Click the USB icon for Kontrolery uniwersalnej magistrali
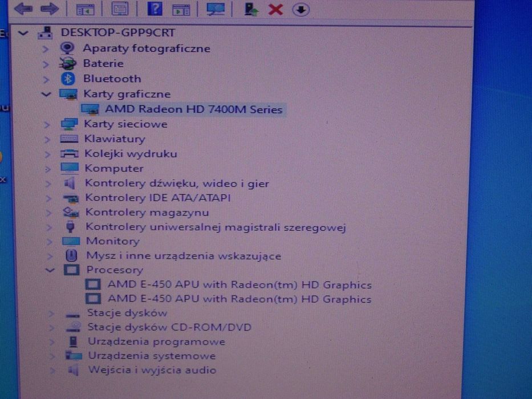Viewport: 532px width, 399px height. point(70,227)
